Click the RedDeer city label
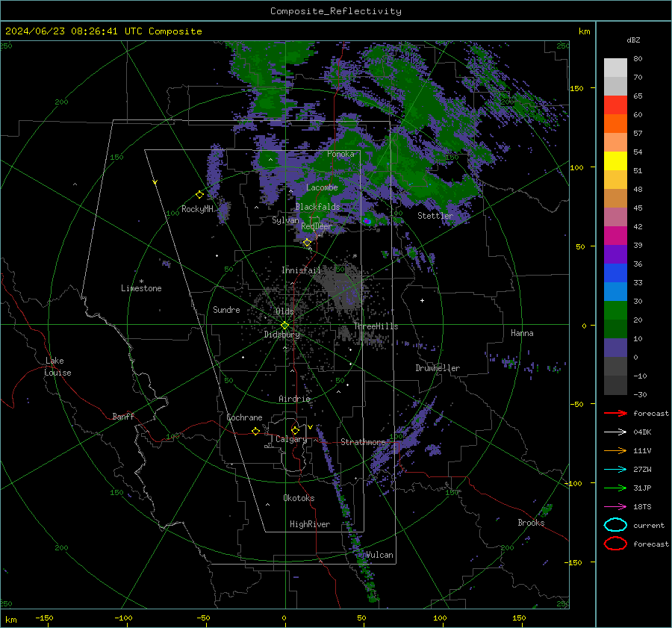 point(317,226)
